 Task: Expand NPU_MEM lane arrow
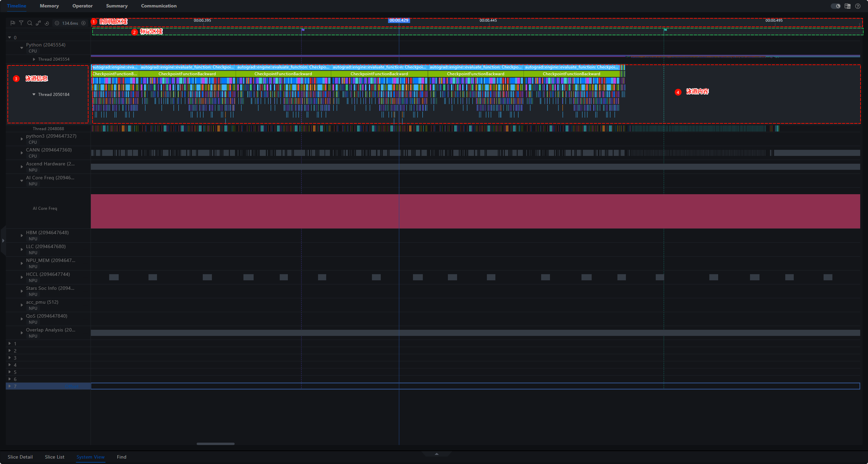coord(22,263)
